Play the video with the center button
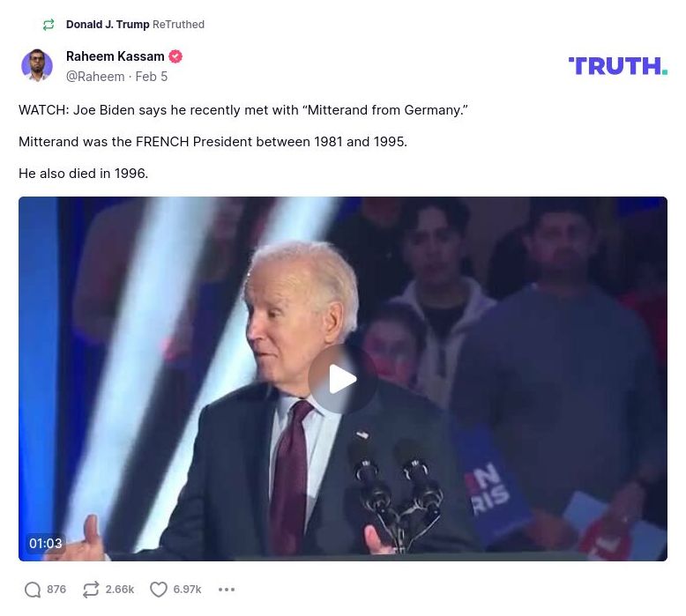The image size is (686, 616). pyautogui.click(x=343, y=379)
